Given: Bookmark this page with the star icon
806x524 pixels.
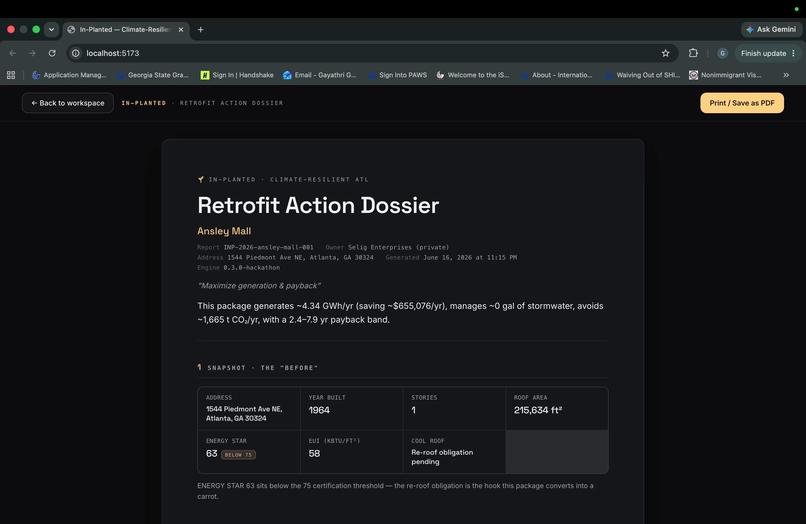Looking at the screenshot, I should (x=666, y=53).
